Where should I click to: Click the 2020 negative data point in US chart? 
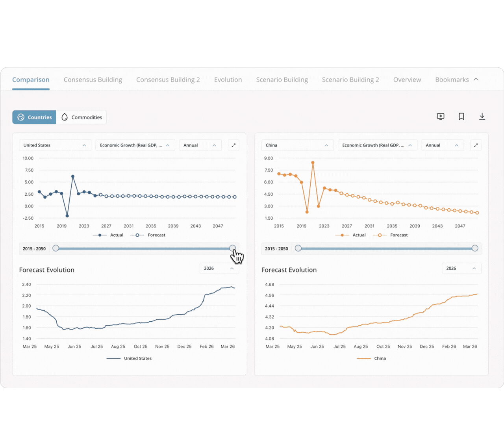tap(67, 216)
